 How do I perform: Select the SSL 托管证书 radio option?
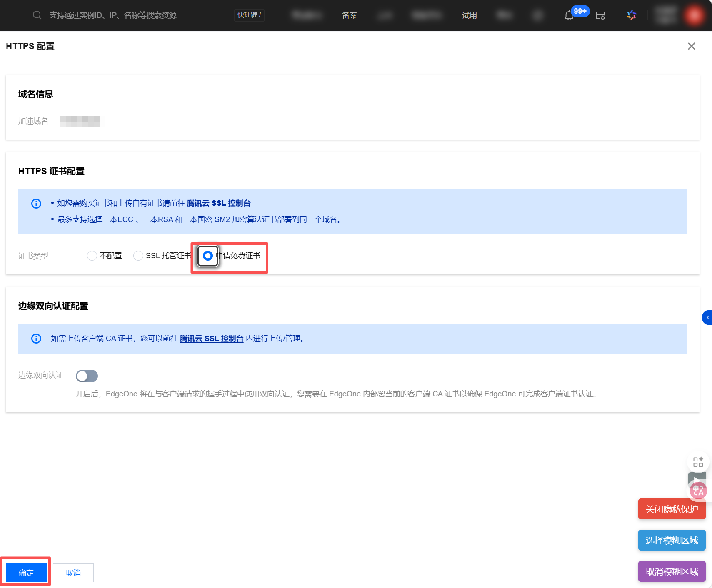[138, 256]
